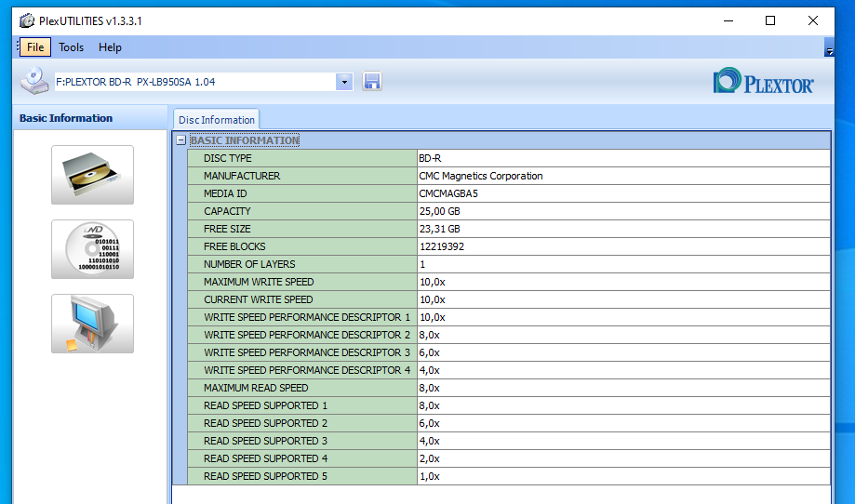Select the MAXIMUM WRITE SPEED row label
The image size is (855, 504).
pos(259,282)
